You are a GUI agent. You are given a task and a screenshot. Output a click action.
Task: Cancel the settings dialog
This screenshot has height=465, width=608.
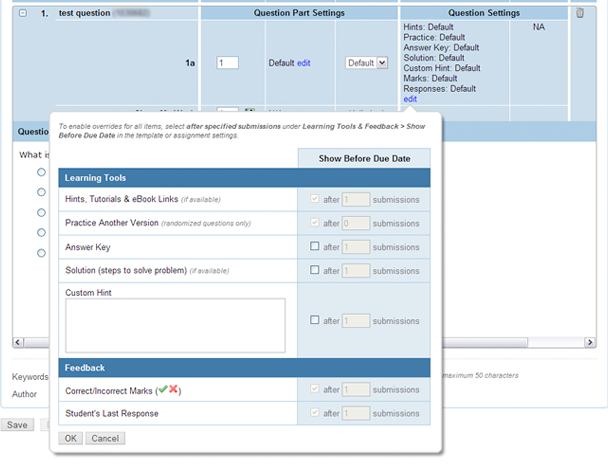pyautogui.click(x=105, y=438)
